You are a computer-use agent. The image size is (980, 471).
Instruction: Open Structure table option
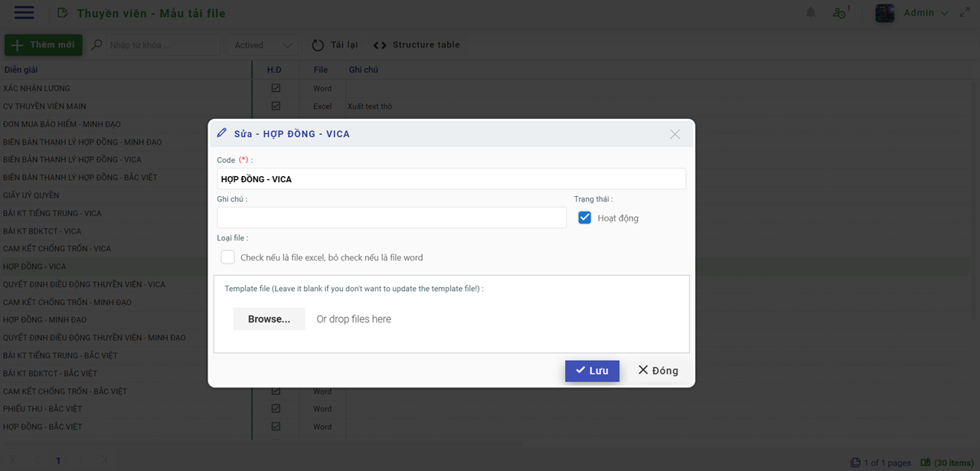(416, 45)
